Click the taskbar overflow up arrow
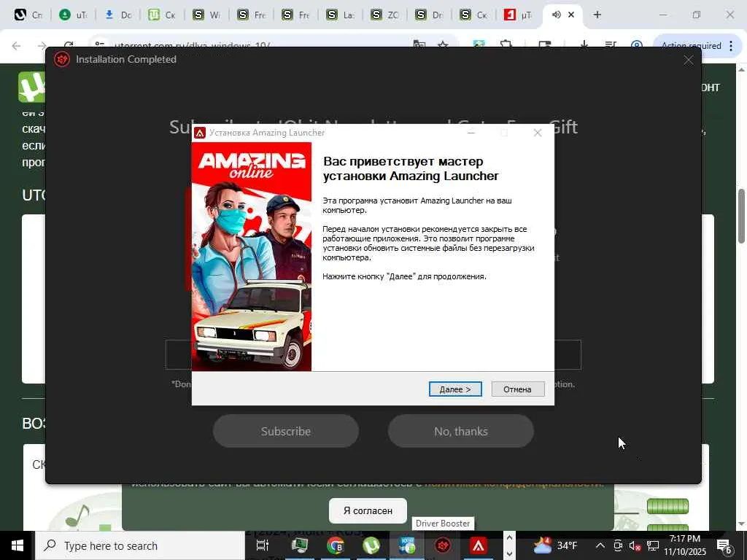The image size is (747, 560). [509, 538]
